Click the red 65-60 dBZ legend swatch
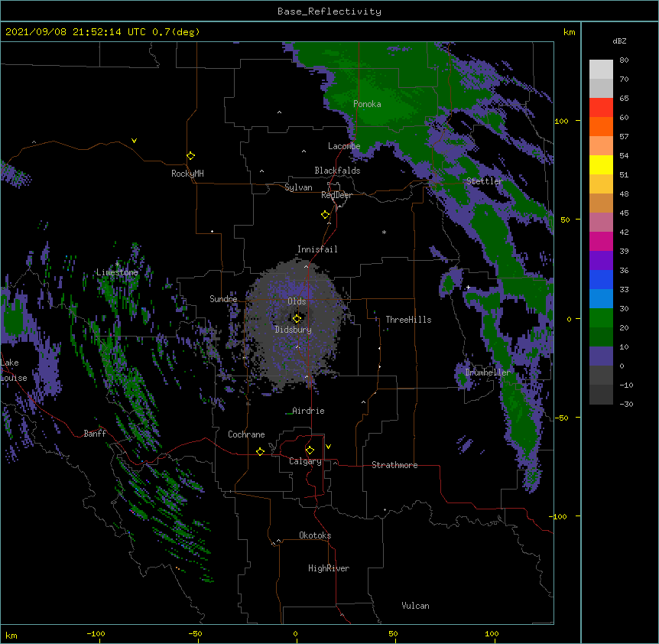The width and height of the screenshot is (659, 644). coord(601,108)
